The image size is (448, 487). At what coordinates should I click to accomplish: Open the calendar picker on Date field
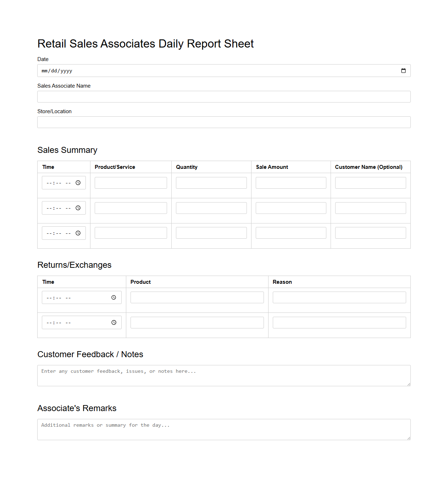[403, 71]
